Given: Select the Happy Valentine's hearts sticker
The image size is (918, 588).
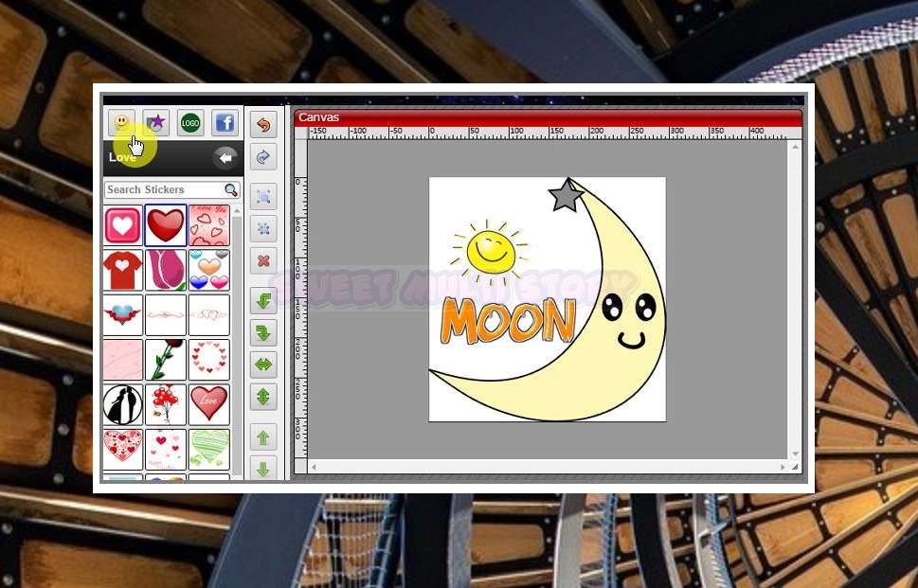Looking at the screenshot, I should click(166, 450).
